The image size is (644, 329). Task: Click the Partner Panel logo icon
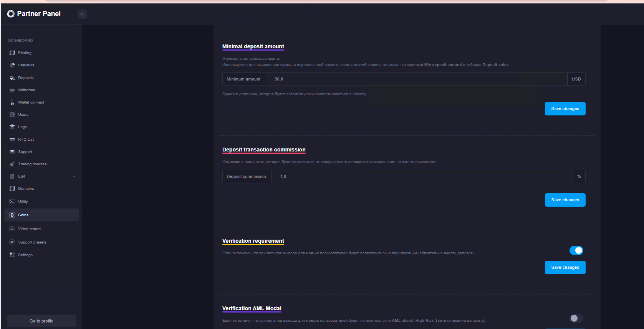click(x=11, y=14)
